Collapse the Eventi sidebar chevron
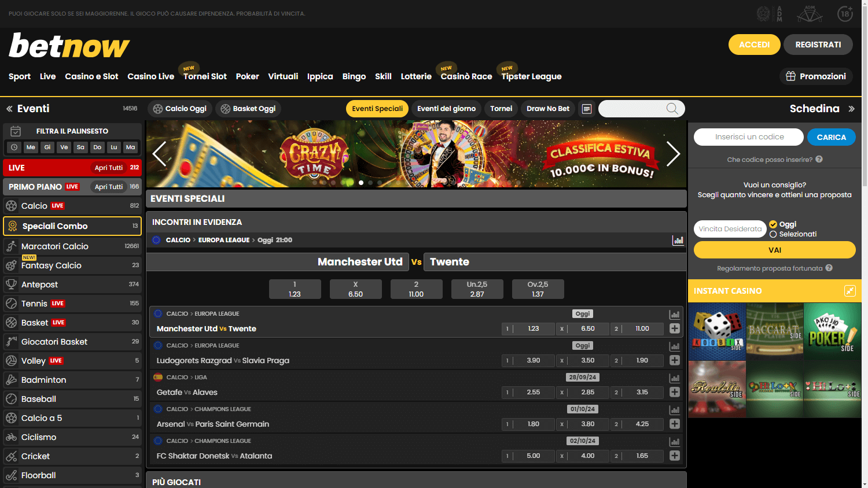868x488 pixels. (x=9, y=109)
